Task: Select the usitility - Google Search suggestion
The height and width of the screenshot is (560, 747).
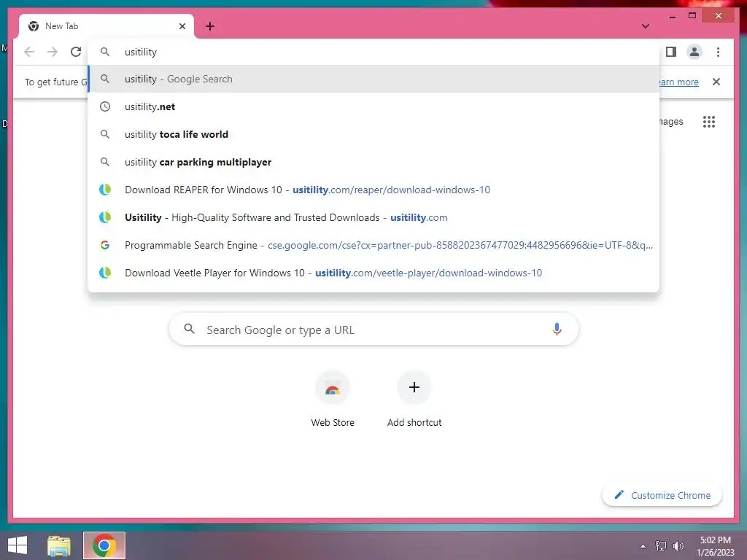Action: click(x=373, y=79)
